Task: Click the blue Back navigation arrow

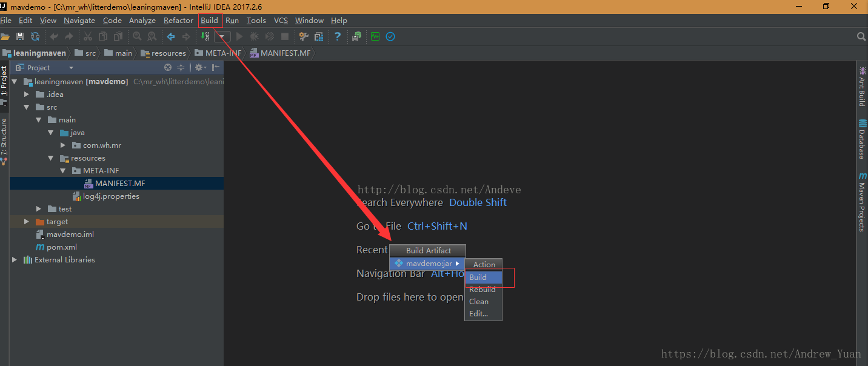Action: (x=171, y=36)
